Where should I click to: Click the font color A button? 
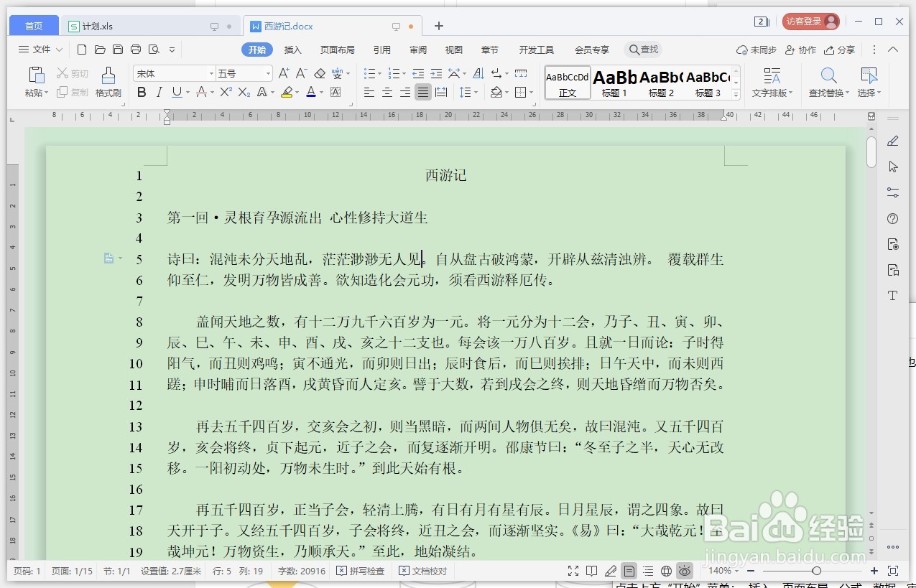[x=310, y=92]
